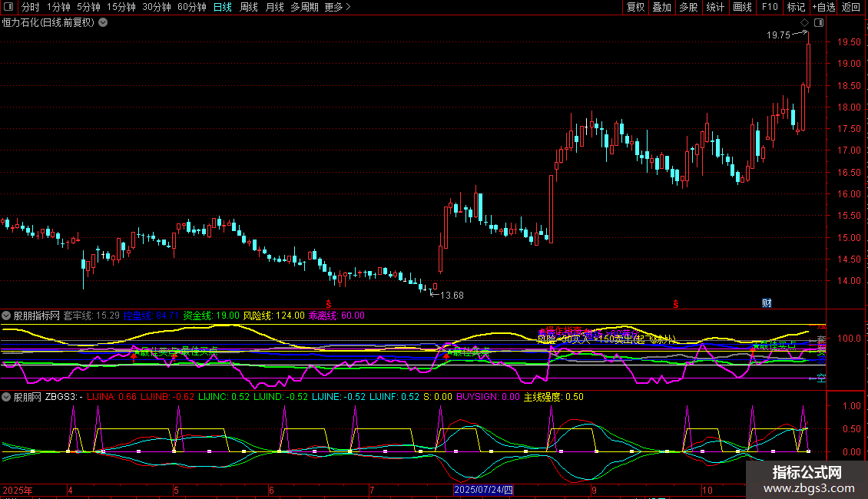Click the blue 财 financial report marker
The height and width of the screenshot is (499, 868).
766,302
